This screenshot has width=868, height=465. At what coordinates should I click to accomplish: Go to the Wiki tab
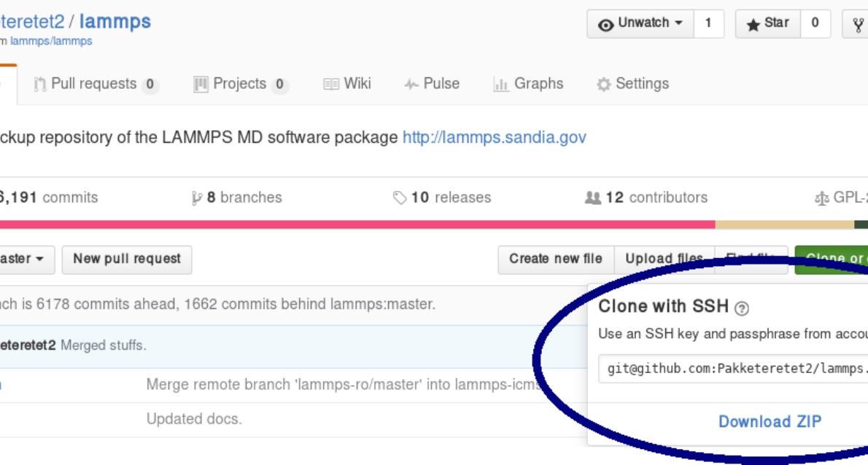[x=347, y=85]
